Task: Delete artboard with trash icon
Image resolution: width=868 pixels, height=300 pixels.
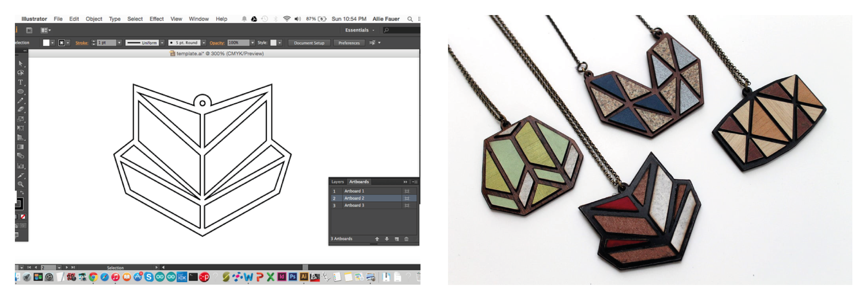Action: pyautogui.click(x=406, y=239)
